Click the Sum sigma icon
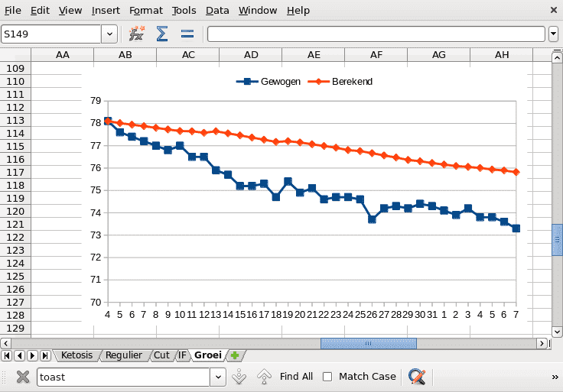The width and height of the screenshot is (563, 392). coord(162,34)
